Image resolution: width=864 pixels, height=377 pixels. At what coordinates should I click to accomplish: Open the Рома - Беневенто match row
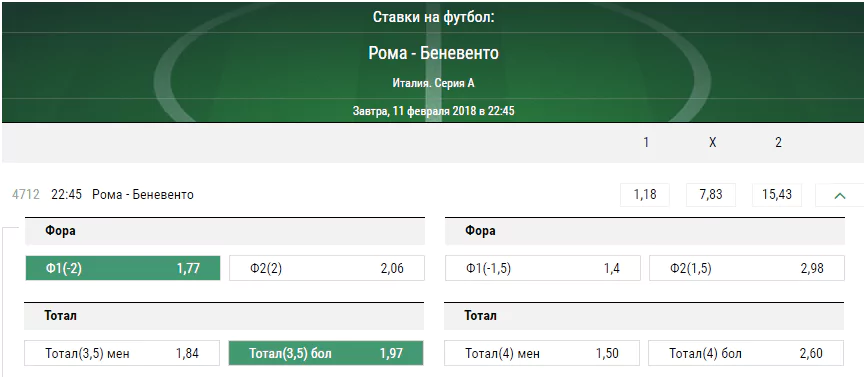[143, 195]
